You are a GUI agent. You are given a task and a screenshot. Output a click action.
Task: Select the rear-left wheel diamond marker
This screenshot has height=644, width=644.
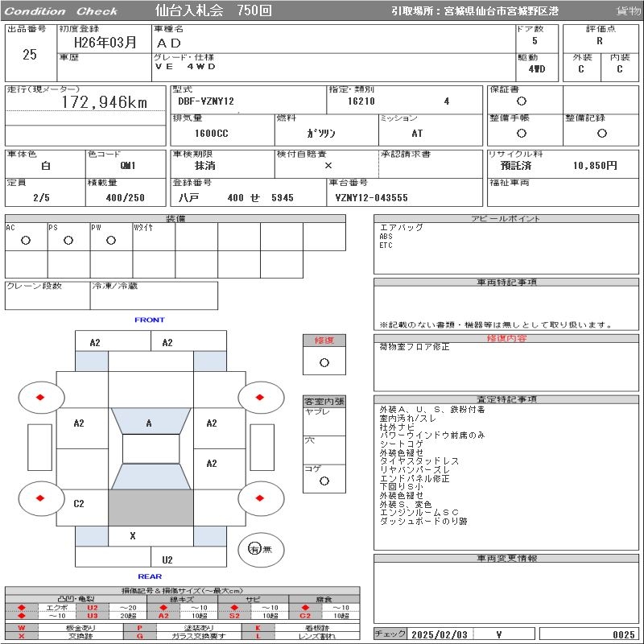[39, 498]
